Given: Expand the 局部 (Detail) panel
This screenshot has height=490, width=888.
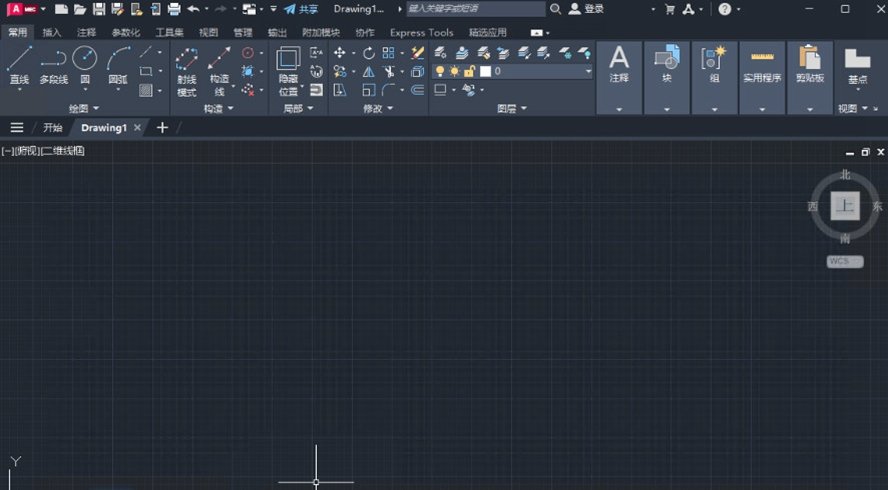Looking at the screenshot, I should coord(298,108).
